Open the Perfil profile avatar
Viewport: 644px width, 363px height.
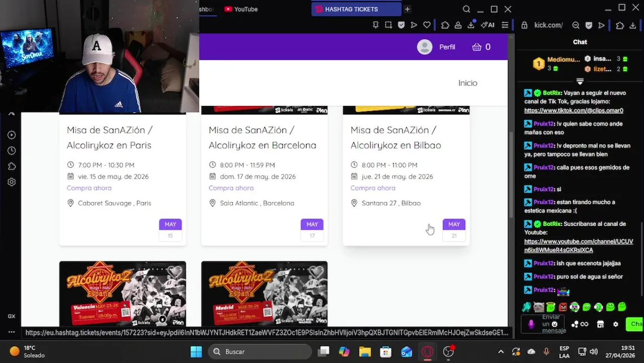(425, 47)
